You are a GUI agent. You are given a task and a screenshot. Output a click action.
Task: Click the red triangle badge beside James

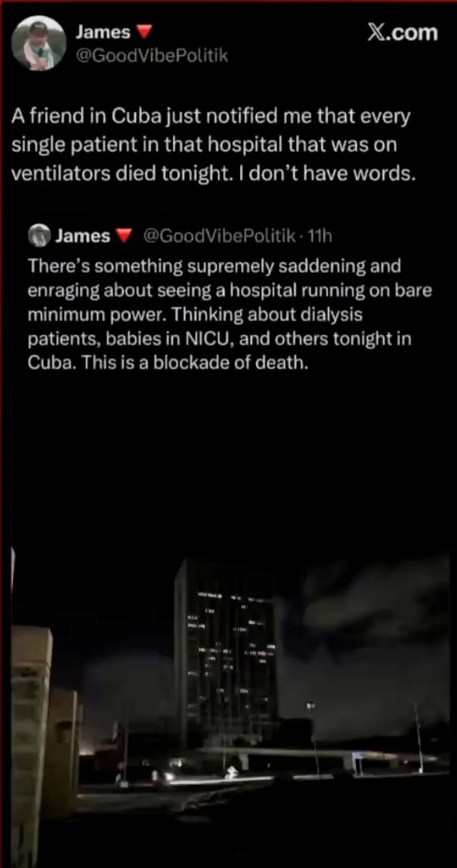point(144,33)
